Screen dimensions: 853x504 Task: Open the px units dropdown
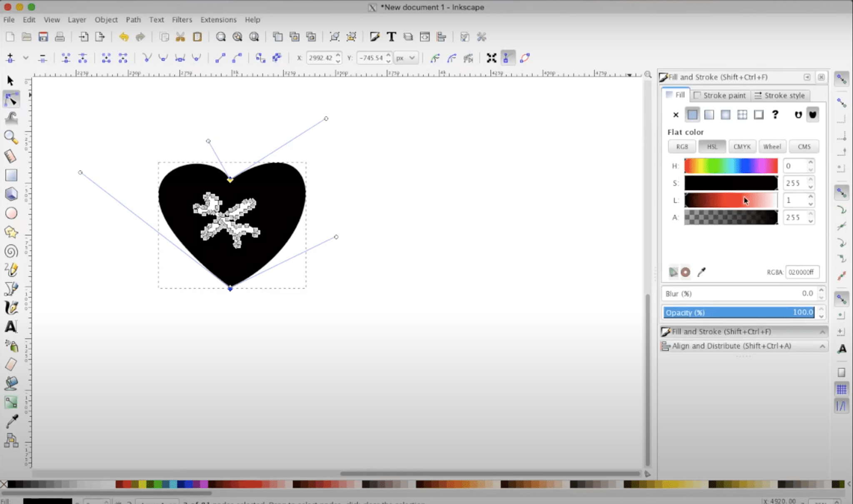click(406, 58)
